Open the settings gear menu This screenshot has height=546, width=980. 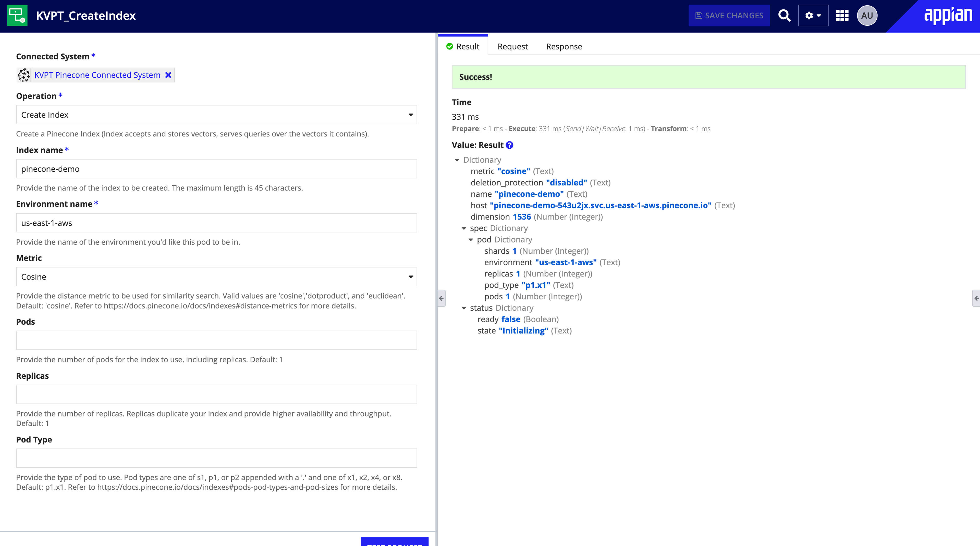tap(813, 16)
